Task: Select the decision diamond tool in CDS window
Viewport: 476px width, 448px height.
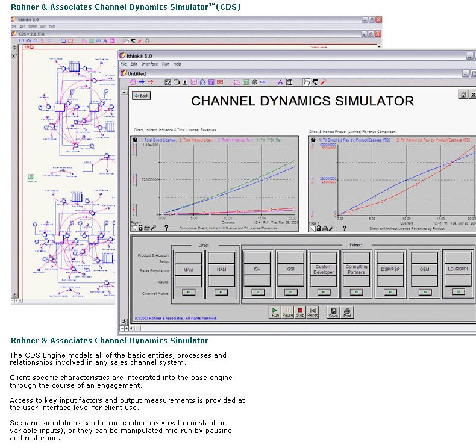Action: [x=49, y=40]
